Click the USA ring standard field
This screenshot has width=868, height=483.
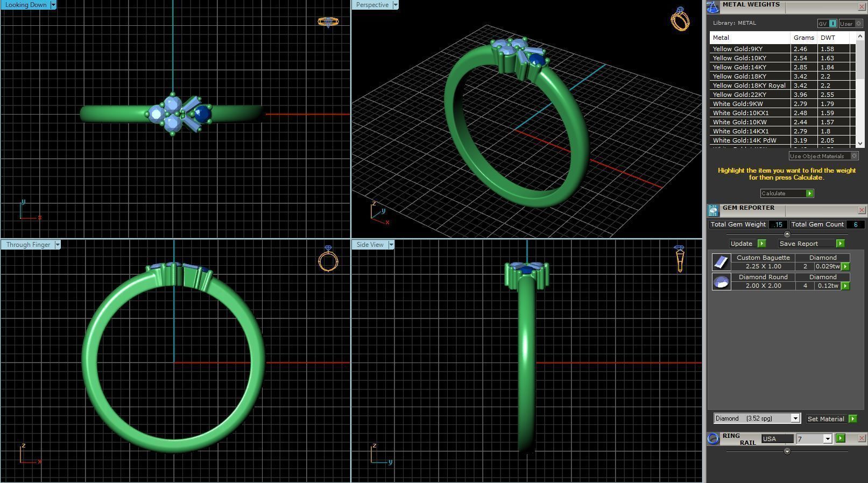tap(777, 439)
